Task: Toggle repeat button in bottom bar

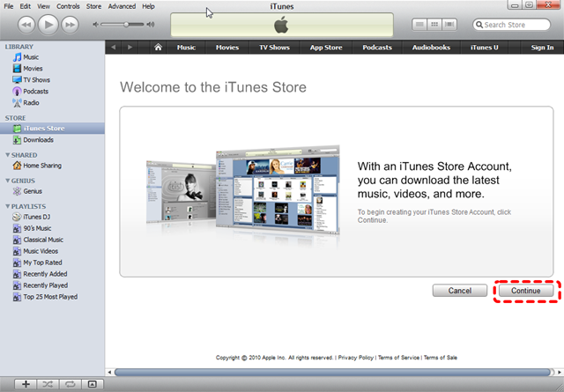Action: coord(70,384)
